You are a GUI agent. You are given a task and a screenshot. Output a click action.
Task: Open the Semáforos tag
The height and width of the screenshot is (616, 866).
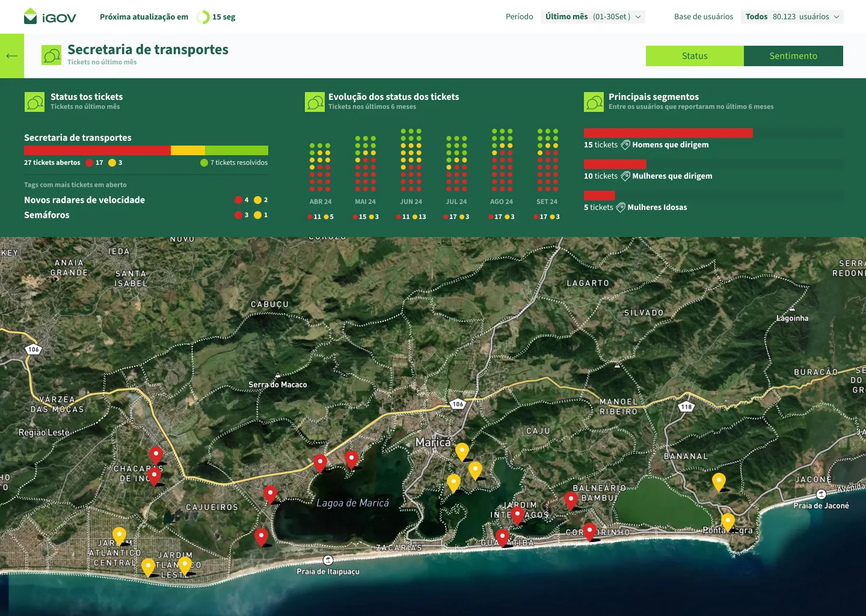(x=47, y=215)
